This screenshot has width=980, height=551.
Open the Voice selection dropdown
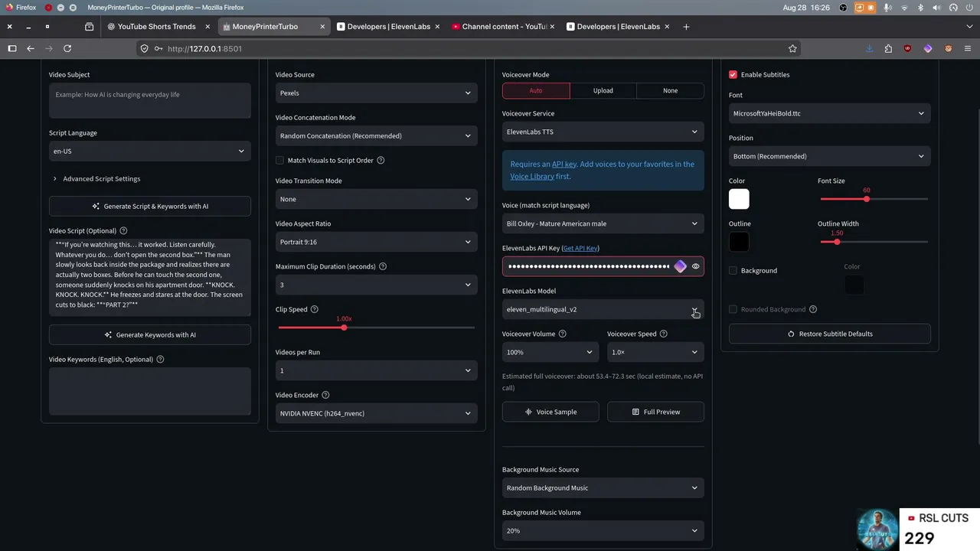603,223
